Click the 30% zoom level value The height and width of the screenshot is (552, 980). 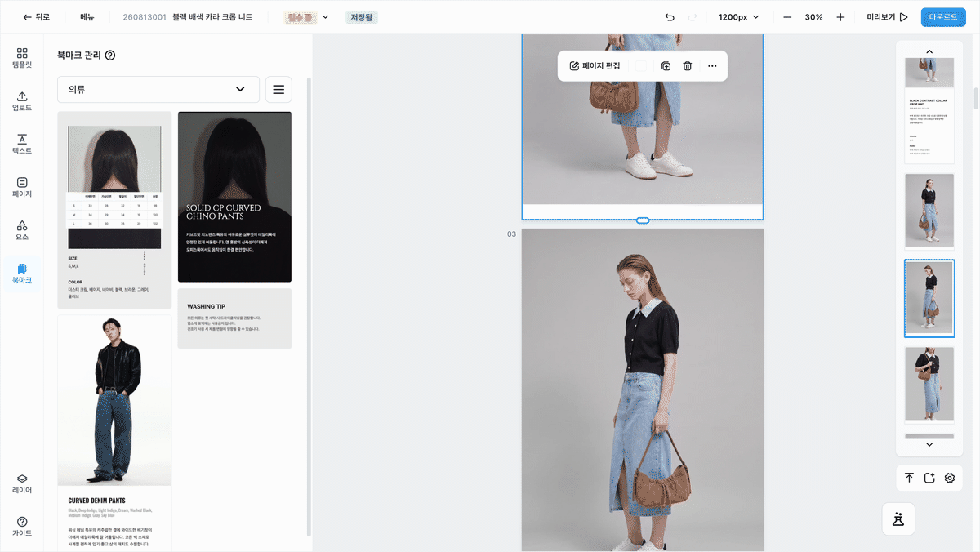813,17
